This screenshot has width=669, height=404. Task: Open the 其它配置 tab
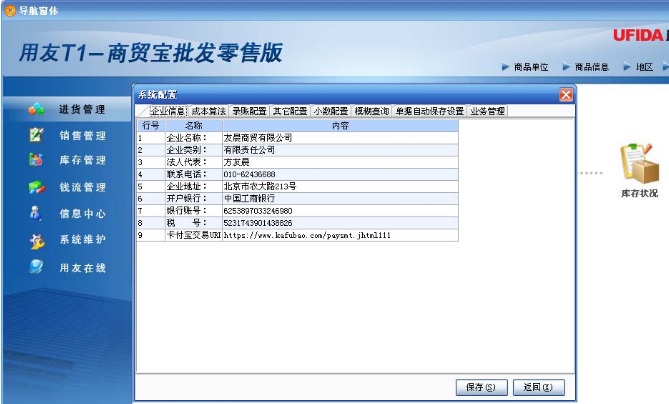tap(290, 111)
